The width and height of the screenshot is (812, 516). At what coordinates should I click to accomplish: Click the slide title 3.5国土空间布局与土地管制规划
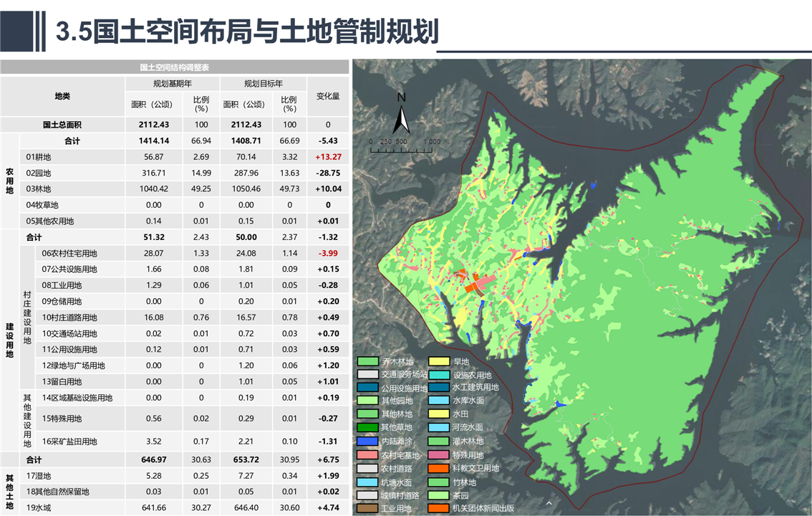(247, 31)
